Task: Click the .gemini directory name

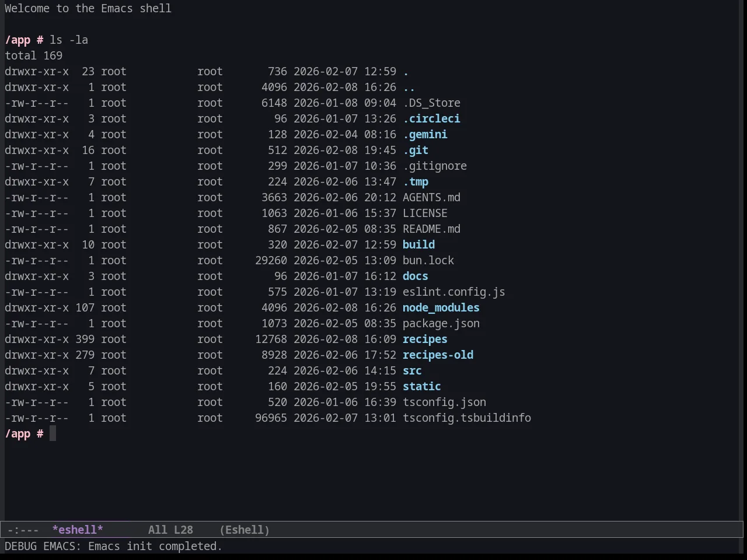Action: click(425, 134)
